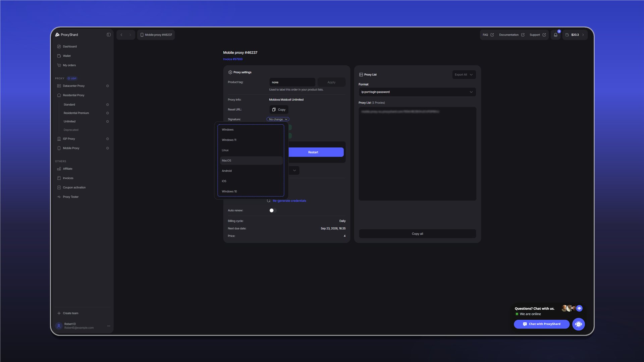Click the add icon next to Datacenter Proxy

[108, 86]
